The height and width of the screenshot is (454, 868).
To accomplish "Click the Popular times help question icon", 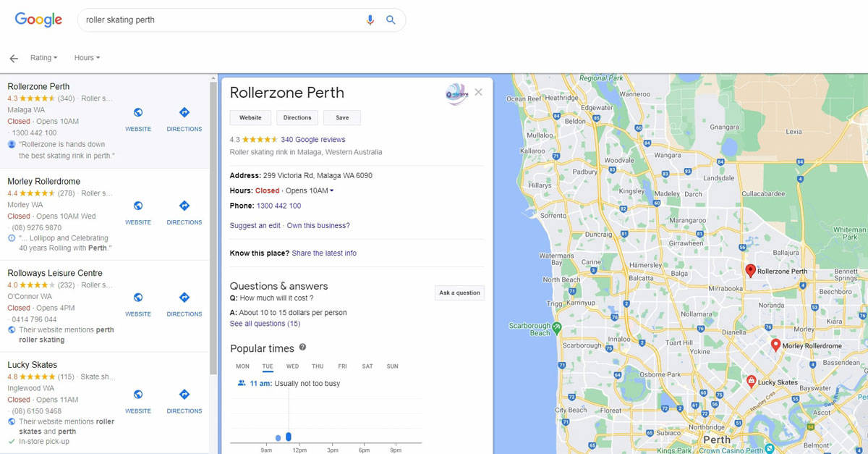I will pos(303,348).
